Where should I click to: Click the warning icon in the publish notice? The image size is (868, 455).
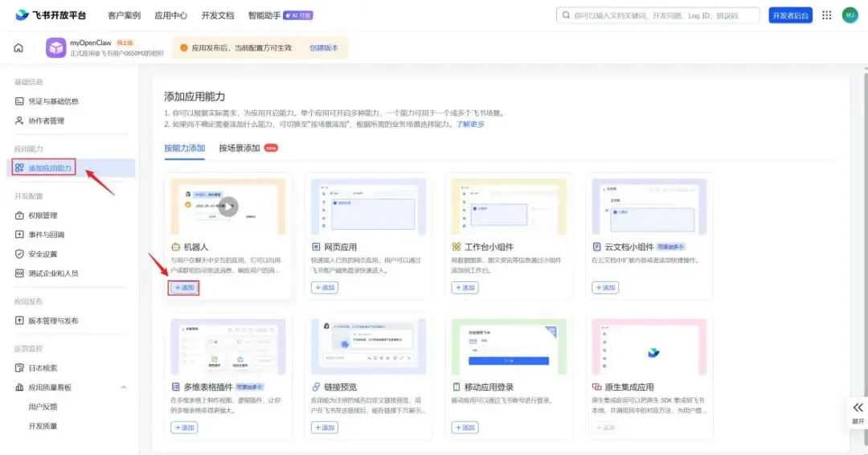click(184, 47)
